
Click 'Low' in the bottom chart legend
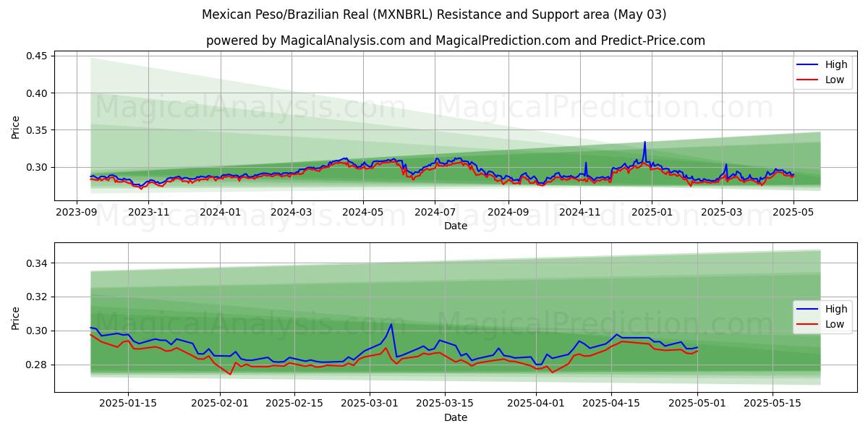835,324
